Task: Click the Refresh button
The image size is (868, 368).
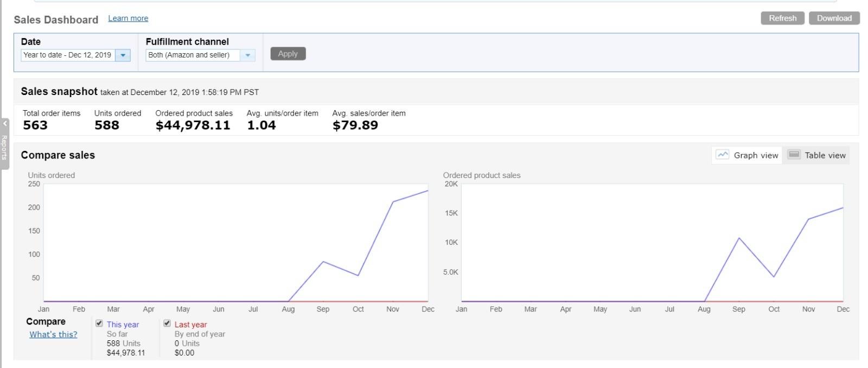Action: pyautogui.click(x=782, y=18)
